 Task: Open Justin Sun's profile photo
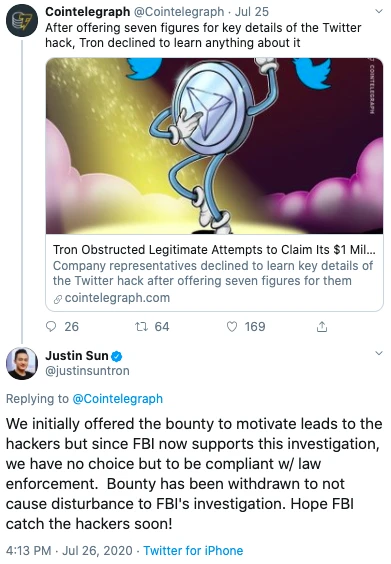click(22, 364)
